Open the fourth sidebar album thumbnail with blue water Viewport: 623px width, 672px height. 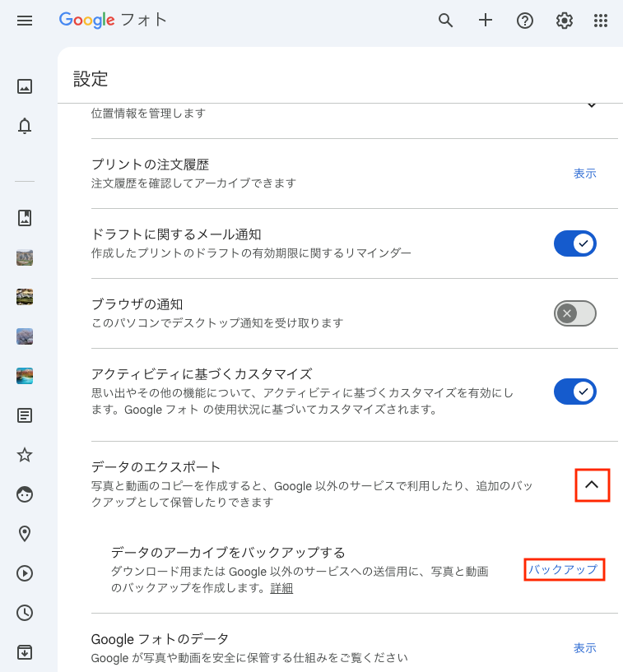(x=25, y=376)
